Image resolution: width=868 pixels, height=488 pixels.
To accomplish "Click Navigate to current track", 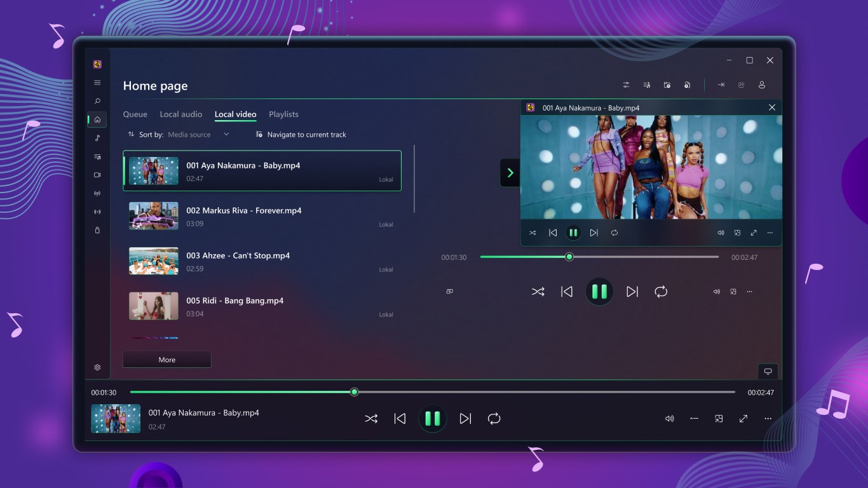I will coord(301,135).
